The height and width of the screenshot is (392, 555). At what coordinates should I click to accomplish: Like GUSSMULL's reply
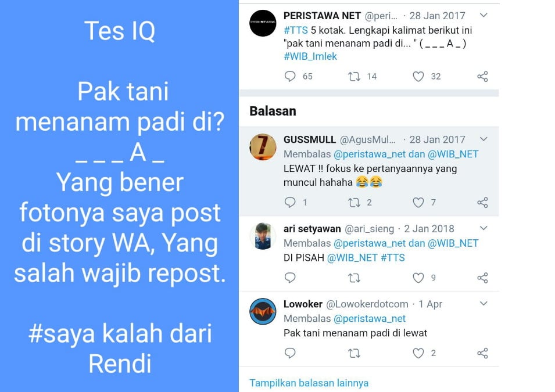pyautogui.click(x=418, y=202)
